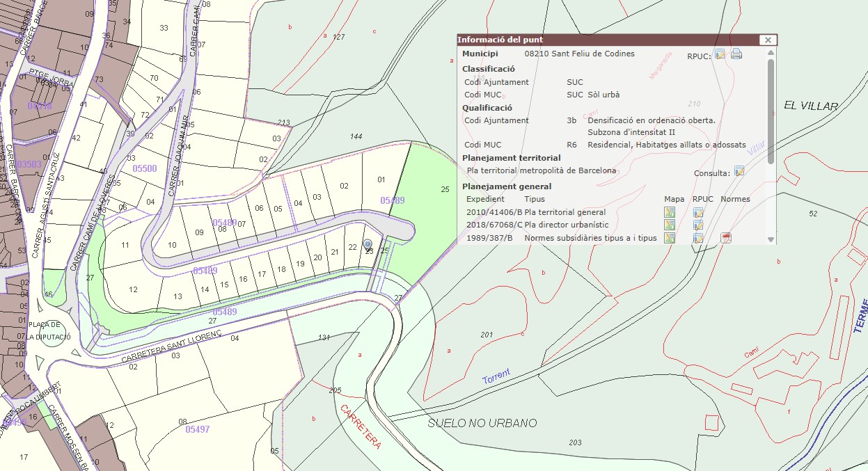Click the info panel's vertical scrollbar thumb
868x471 pixels.
[771, 111]
